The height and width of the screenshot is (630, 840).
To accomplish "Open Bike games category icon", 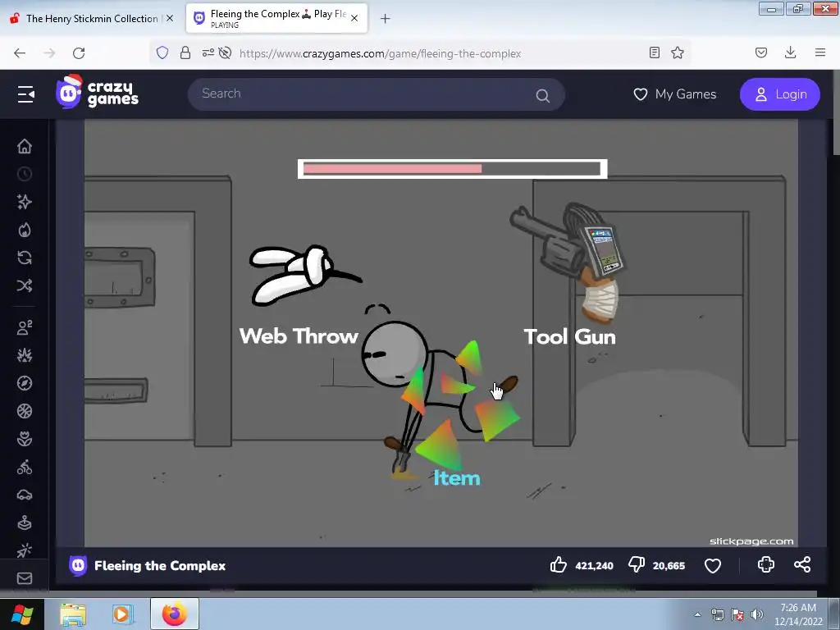I will click(25, 467).
